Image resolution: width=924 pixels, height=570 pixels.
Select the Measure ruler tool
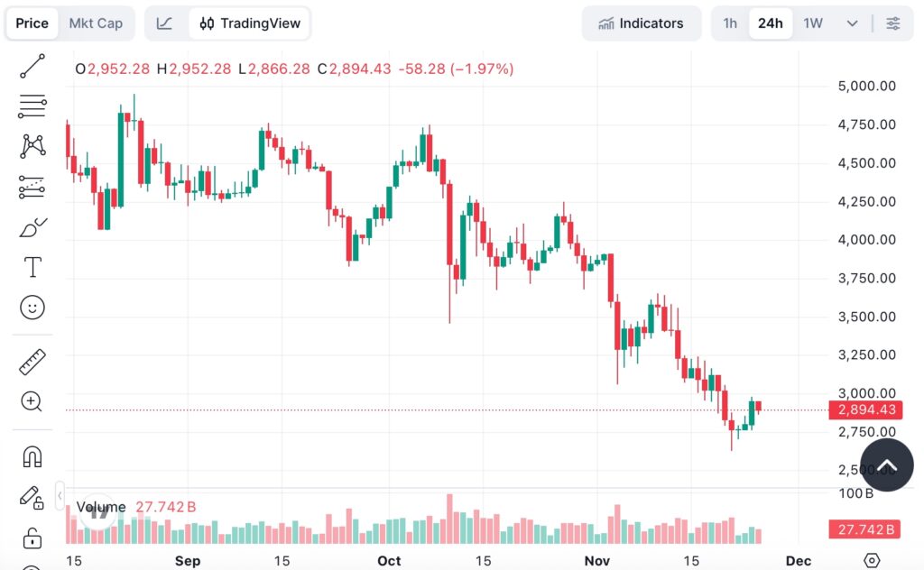[x=32, y=361]
